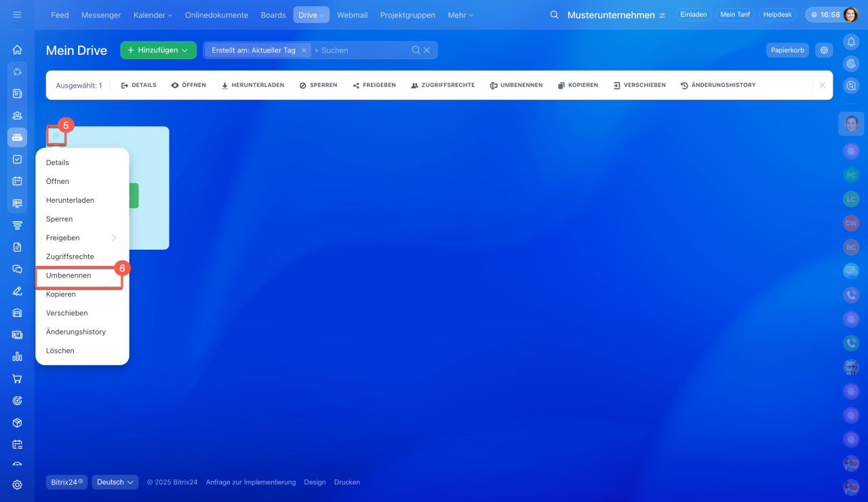Viewport: 868px width, 502px height.
Task: Go to the home icon in left sidebar
Action: click(x=17, y=50)
